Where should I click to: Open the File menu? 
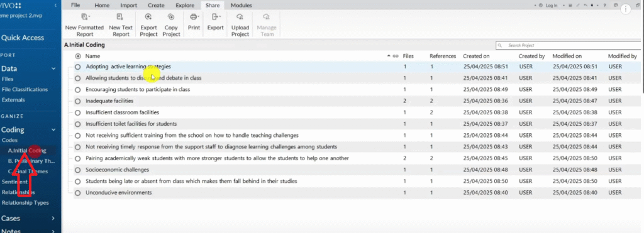[75, 5]
